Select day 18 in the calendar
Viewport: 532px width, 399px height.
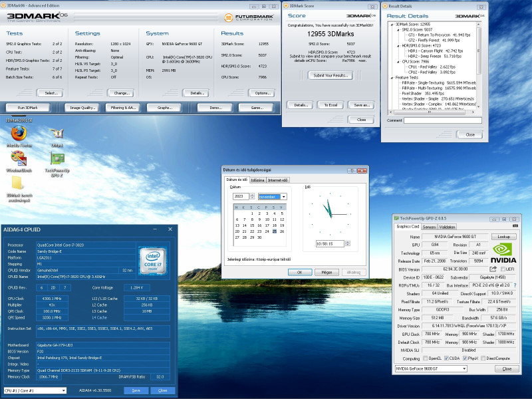coord(275,225)
